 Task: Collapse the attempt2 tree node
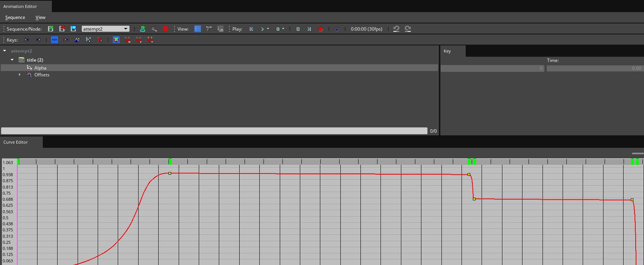(5, 51)
